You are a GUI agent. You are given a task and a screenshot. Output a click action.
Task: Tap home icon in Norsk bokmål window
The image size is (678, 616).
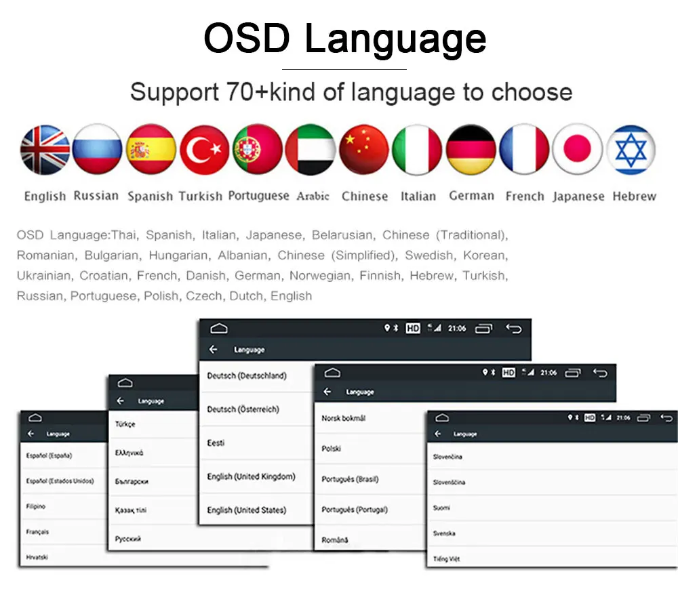[x=332, y=373]
